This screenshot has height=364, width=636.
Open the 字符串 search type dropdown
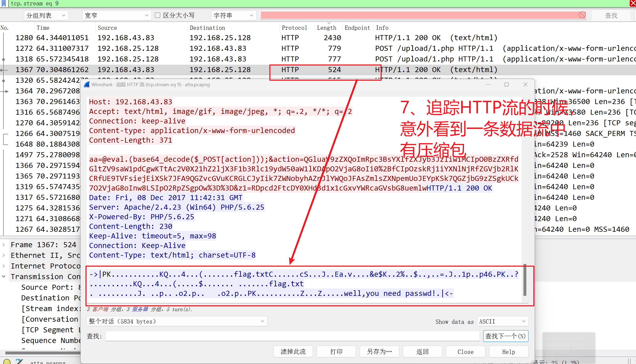[233, 15]
